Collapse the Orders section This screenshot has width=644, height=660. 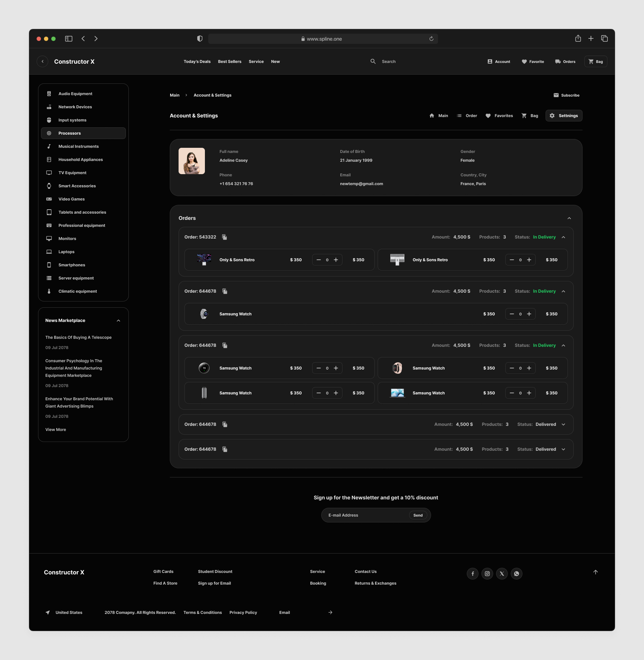point(569,218)
